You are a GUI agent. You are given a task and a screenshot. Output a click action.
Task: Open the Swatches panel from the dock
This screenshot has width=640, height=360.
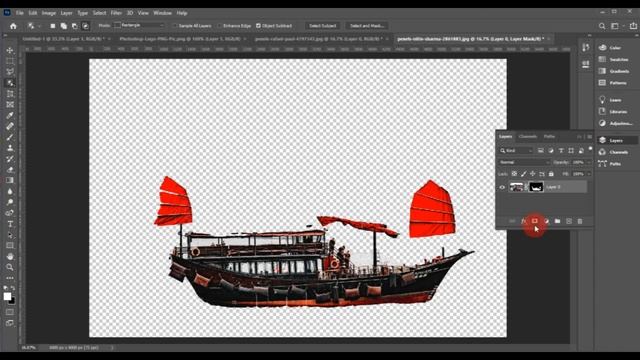(615, 60)
